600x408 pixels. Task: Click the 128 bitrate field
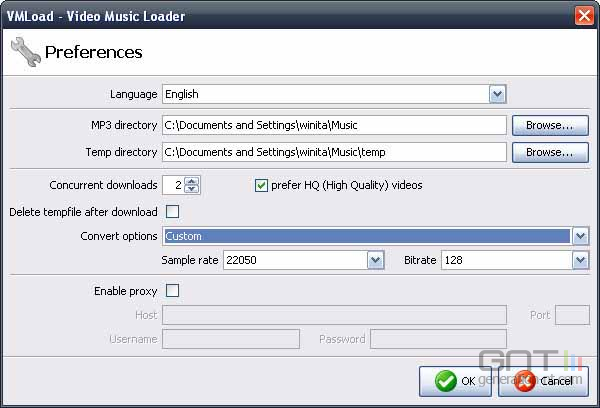coord(515,260)
